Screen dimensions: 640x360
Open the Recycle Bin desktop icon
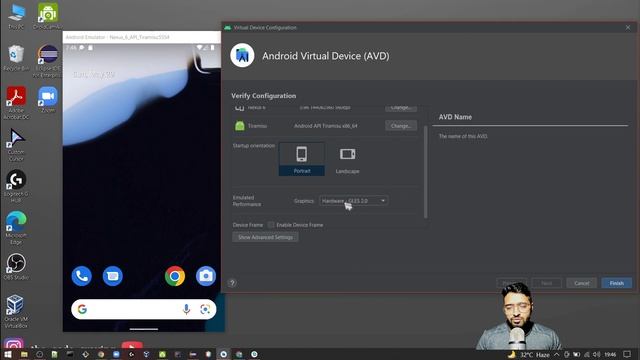point(16,58)
